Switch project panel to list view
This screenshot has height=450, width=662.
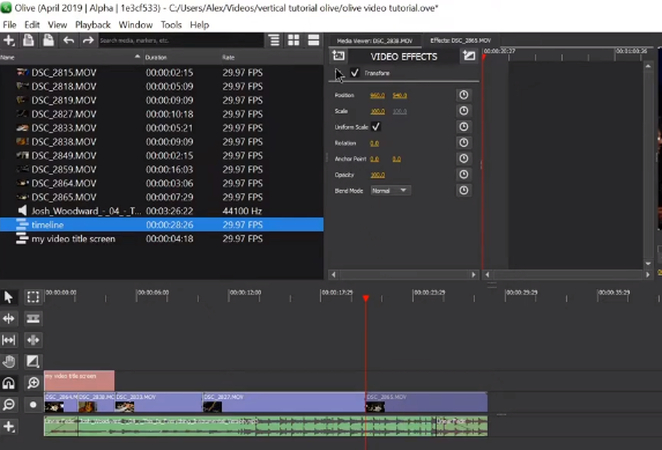pos(313,41)
